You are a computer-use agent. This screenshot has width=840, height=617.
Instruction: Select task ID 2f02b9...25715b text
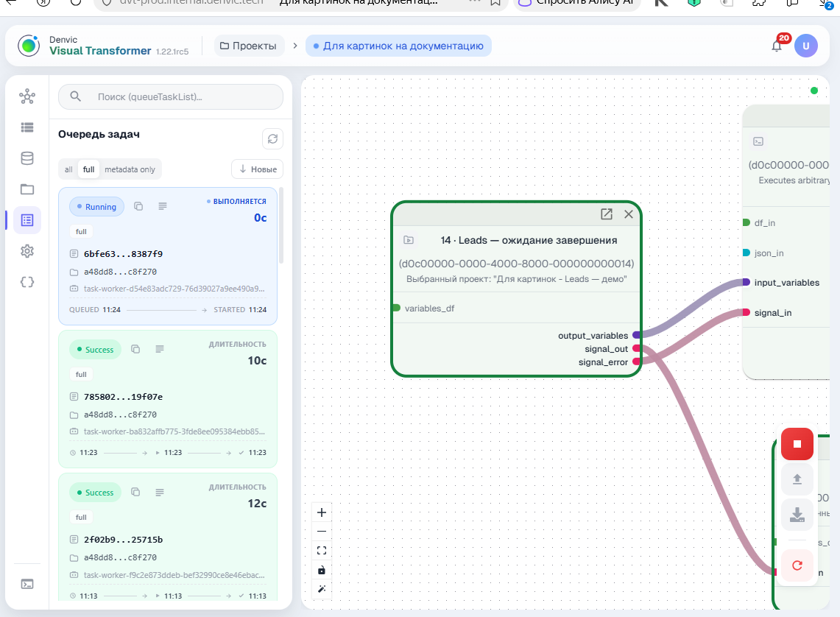click(123, 540)
